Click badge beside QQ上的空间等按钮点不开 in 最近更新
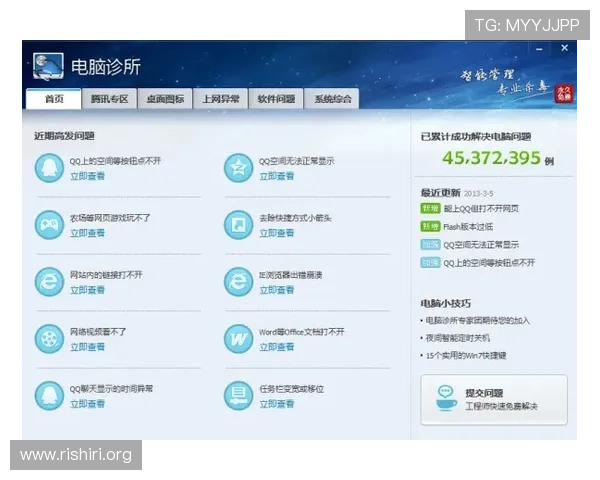The image size is (600, 480). (x=430, y=263)
